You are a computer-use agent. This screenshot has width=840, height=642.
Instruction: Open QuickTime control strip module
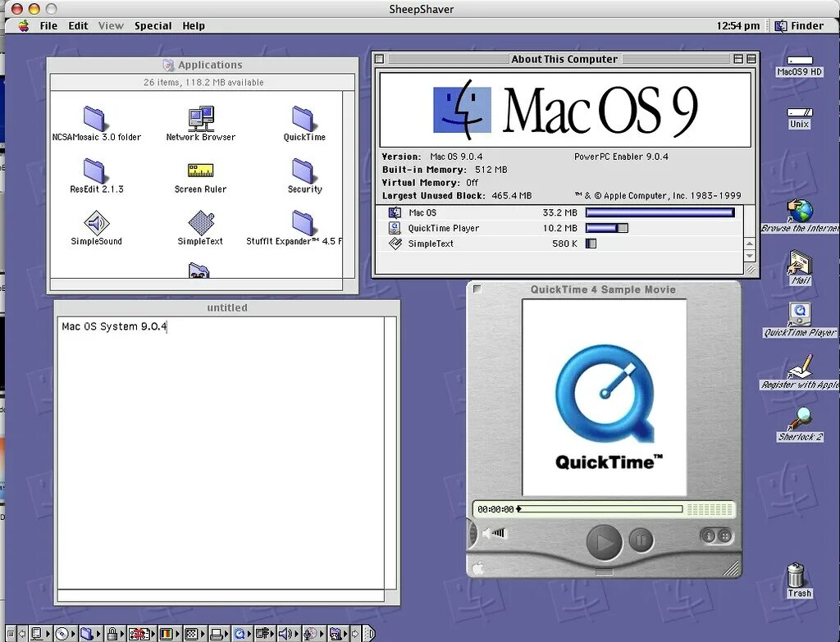coord(242,634)
